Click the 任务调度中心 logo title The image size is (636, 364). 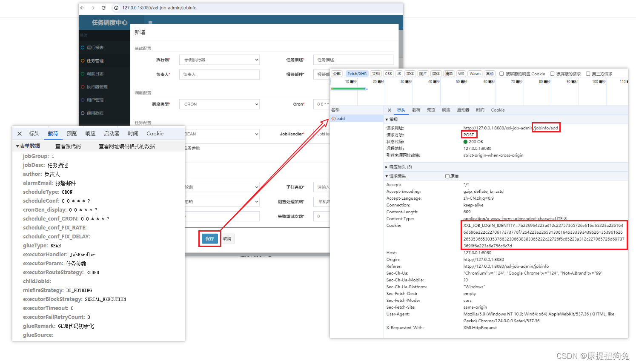(x=110, y=23)
